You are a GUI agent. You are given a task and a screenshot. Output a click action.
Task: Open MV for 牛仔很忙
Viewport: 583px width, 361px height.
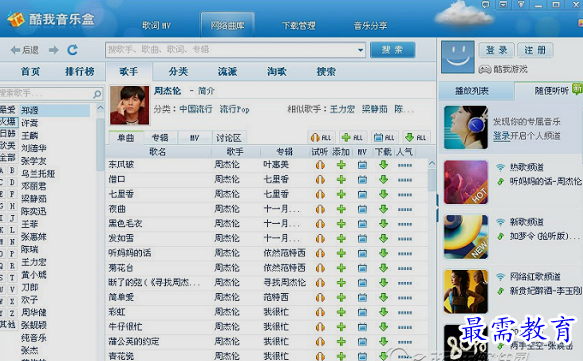[362, 327]
